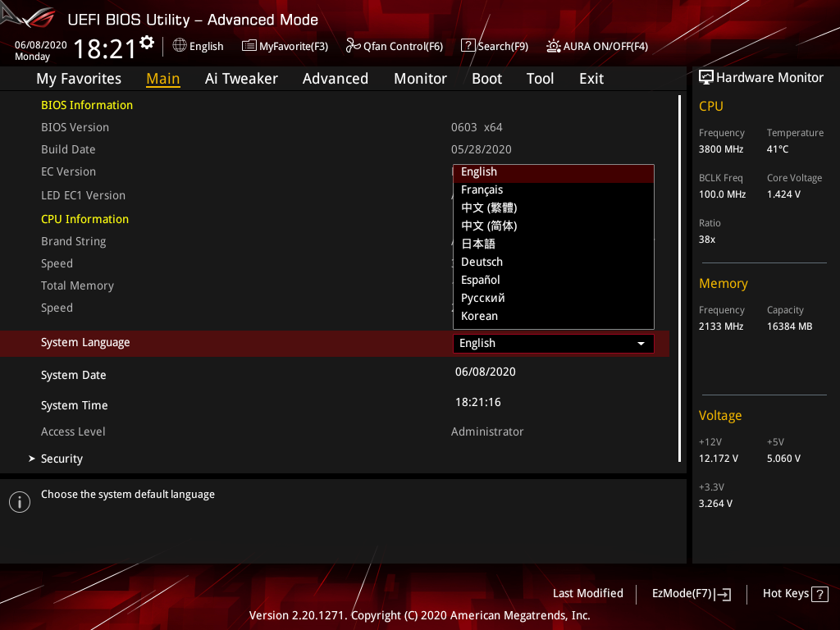Click the Hardware Monitor screen icon

point(706,77)
